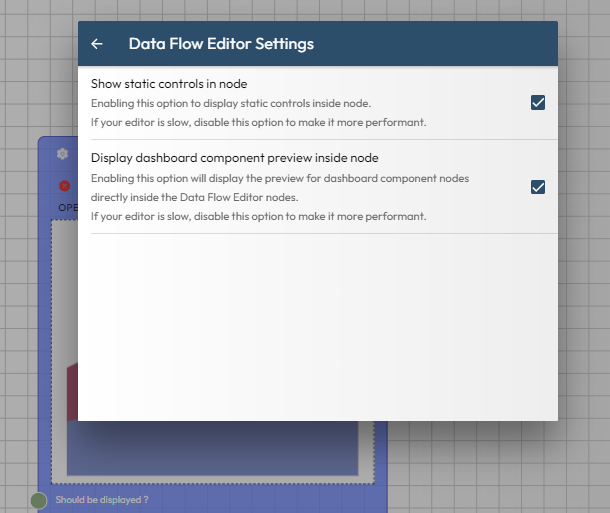Uncheck Display dashboard component preview checkbox

pyautogui.click(x=538, y=187)
